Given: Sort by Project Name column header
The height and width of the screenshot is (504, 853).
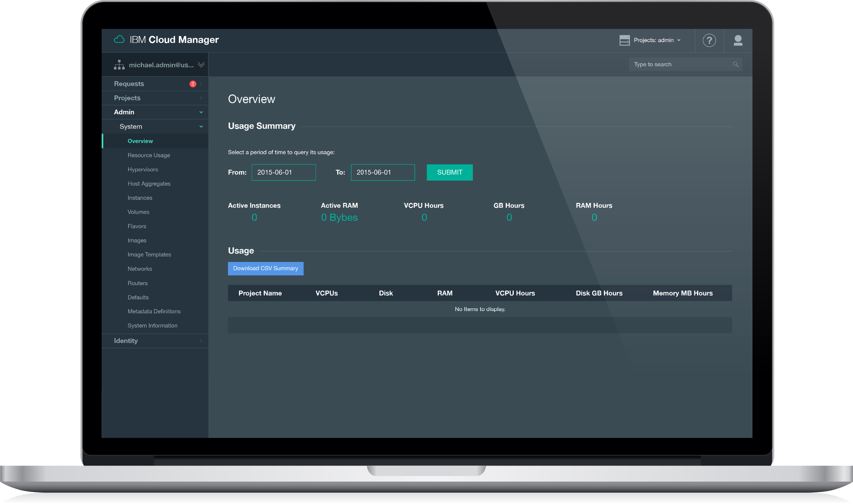Looking at the screenshot, I should click(260, 293).
